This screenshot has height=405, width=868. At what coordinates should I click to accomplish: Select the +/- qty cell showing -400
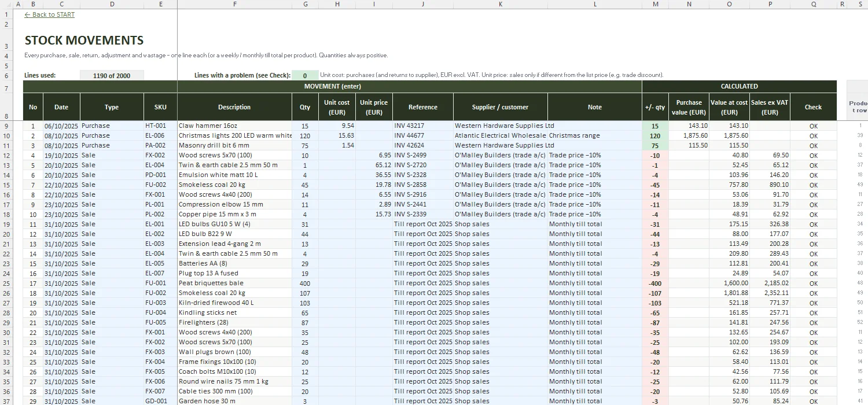tap(655, 283)
